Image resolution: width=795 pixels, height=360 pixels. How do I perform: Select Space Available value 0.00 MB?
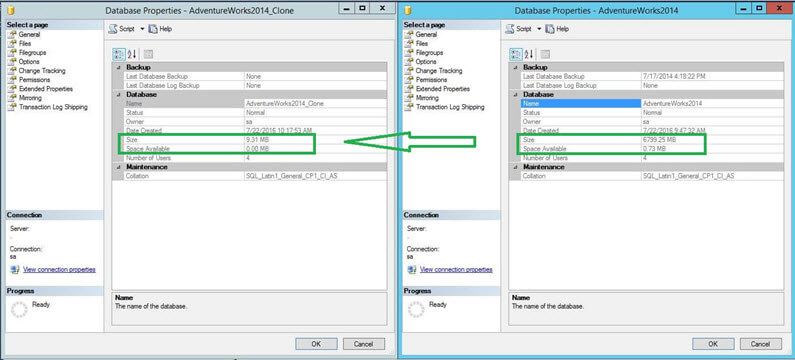[x=257, y=149]
